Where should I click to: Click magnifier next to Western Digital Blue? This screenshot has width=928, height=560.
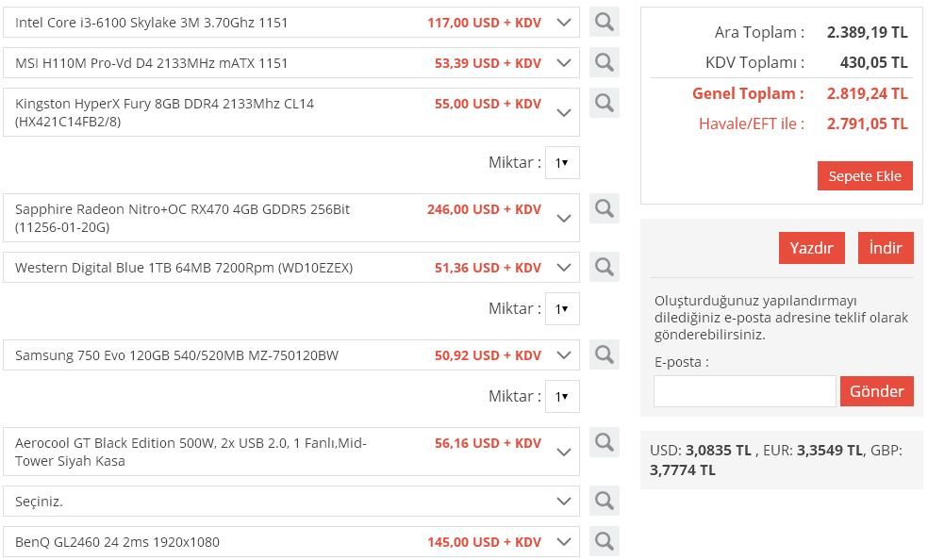pyautogui.click(x=605, y=267)
